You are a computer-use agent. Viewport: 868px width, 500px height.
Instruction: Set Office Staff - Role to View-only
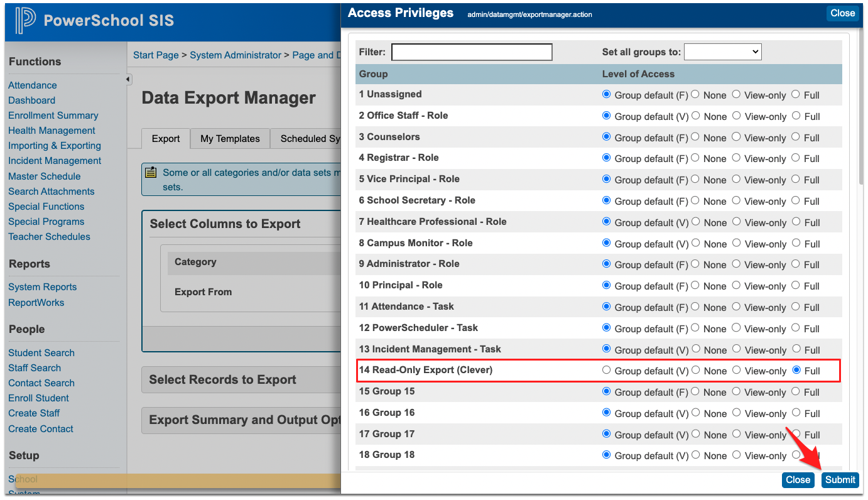[x=737, y=116]
